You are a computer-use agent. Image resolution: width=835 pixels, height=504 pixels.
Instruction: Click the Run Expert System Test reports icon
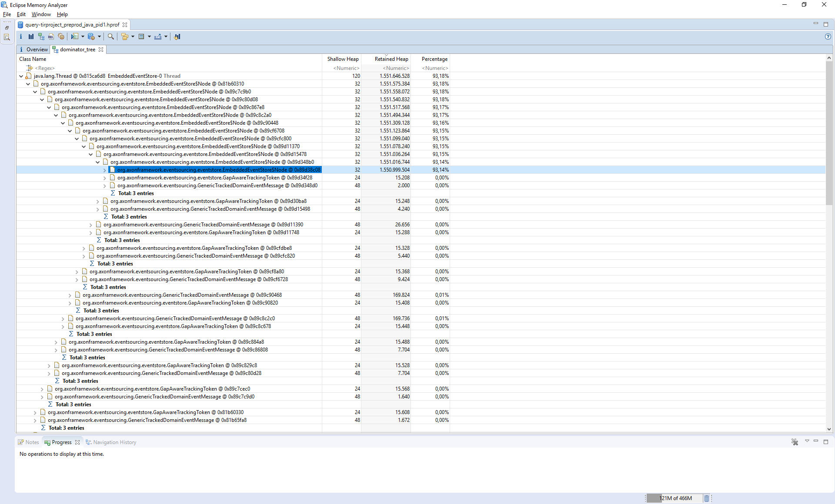[75, 36]
